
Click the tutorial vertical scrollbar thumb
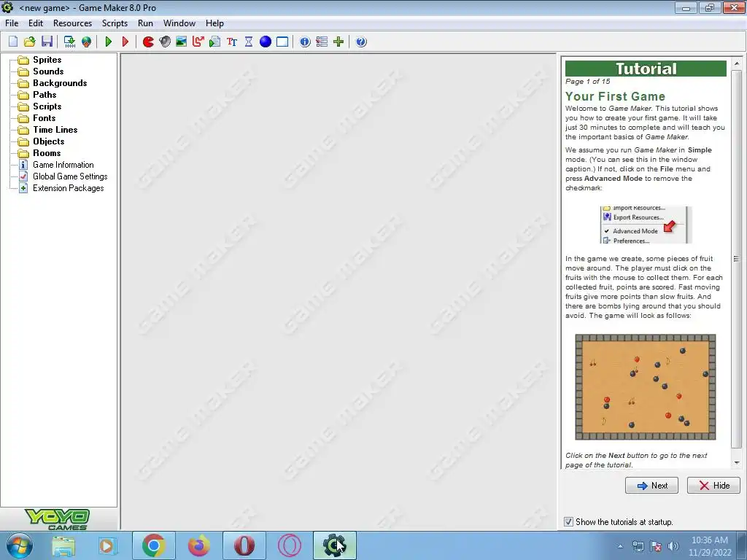coord(737,259)
